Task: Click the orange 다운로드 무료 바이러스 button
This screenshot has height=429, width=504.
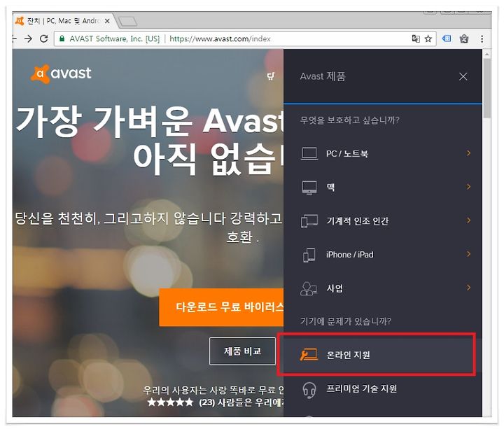Action: [x=221, y=307]
